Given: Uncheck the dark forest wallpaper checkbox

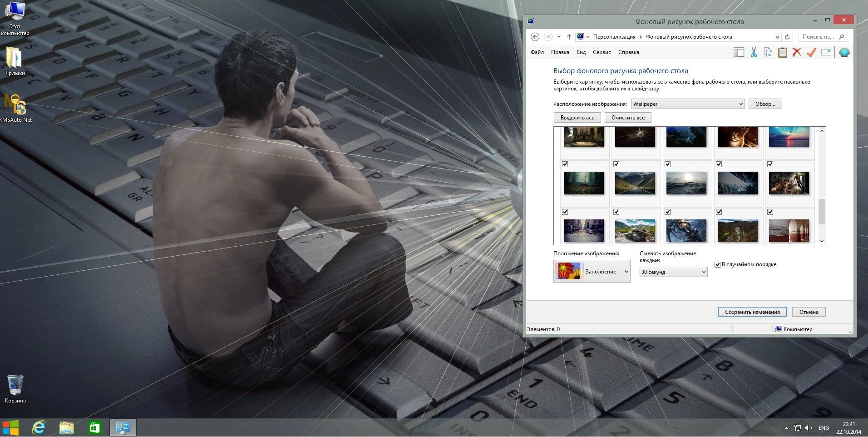Looking at the screenshot, I should (x=565, y=164).
